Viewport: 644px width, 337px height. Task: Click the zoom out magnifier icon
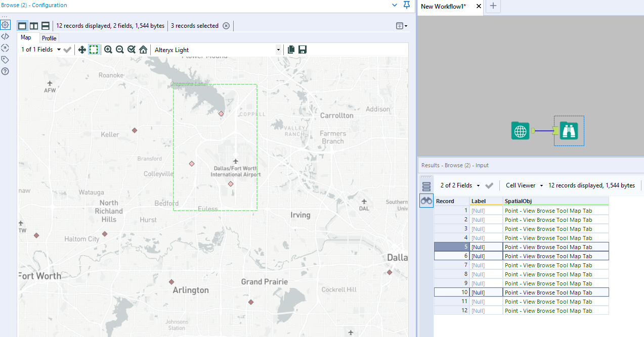pyautogui.click(x=119, y=49)
